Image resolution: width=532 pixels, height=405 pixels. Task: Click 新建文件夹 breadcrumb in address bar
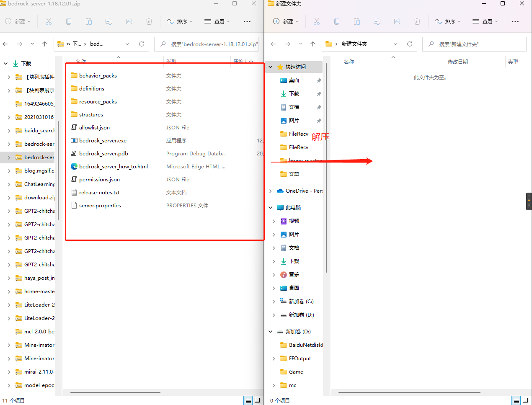354,44
